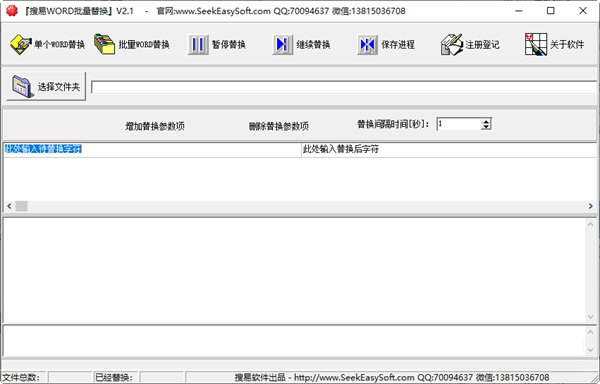This screenshot has height=384, width=600.
Task: Minimize the window
Action: pyautogui.click(x=519, y=11)
